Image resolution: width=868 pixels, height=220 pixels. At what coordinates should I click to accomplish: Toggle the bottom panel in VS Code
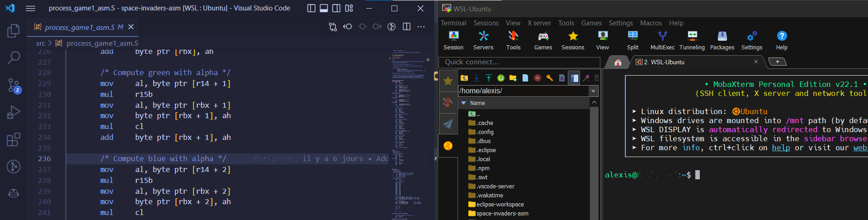[x=324, y=8]
